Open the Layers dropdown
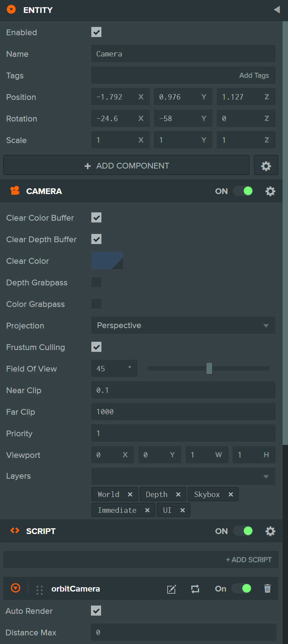This screenshot has width=288, height=644. 183,477
